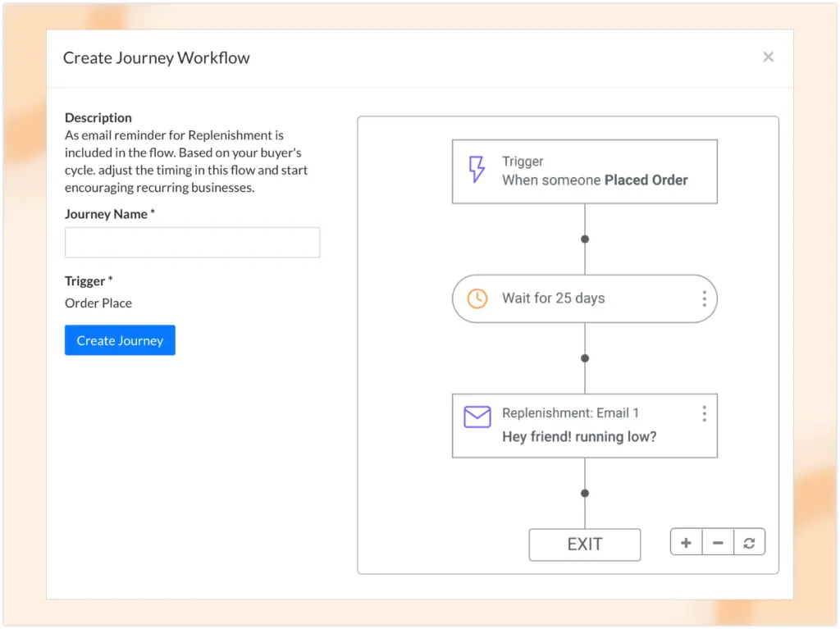The image size is (840, 629).
Task: Close the Create Journey Workflow dialog
Action: 768,57
